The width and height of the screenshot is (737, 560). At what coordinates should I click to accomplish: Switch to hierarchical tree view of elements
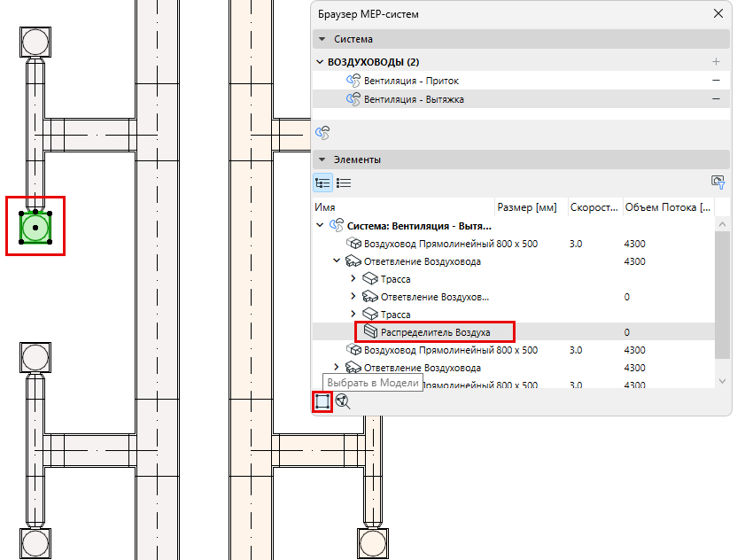[323, 183]
